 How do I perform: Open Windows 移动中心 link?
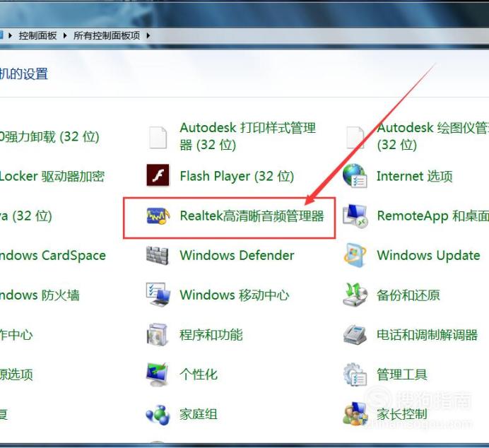click(235, 295)
